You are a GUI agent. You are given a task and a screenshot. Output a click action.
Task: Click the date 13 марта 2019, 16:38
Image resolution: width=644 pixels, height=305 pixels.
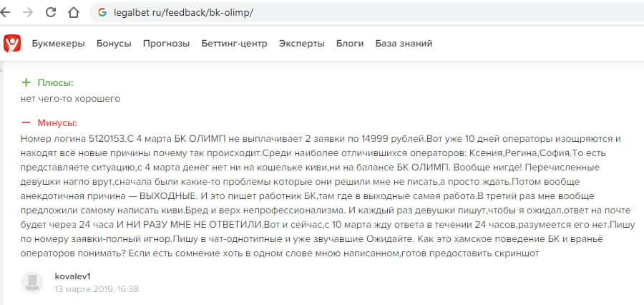tap(97, 289)
